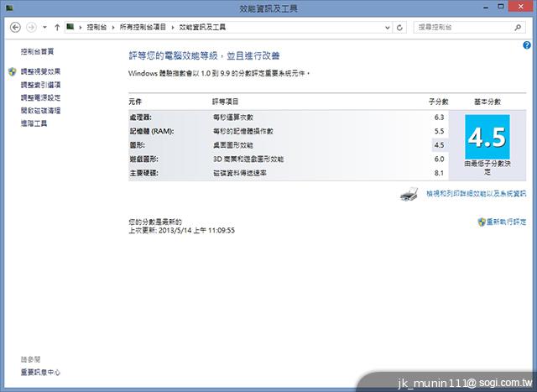The width and height of the screenshot is (537, 392).
Task: Go back with the Back arrow button
Action: (x=15, y=28)
